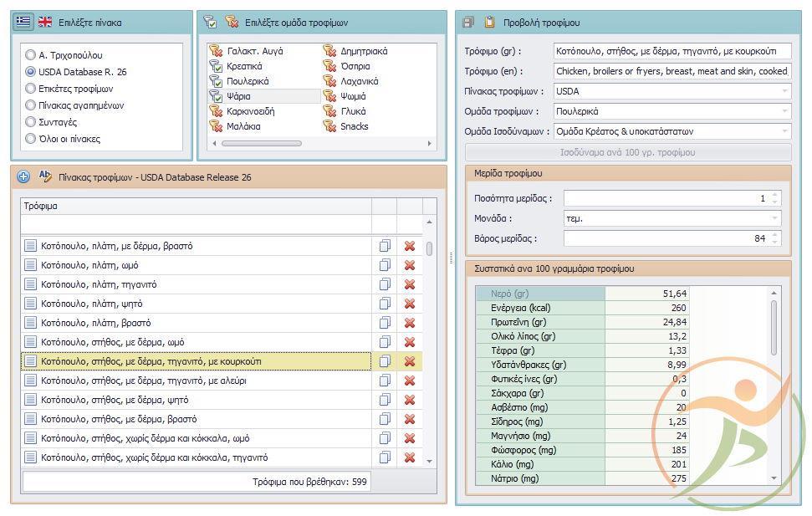Open the Ομάδα Ισοδύναμων dropdown
This screenshot has width=812, height=516.
785,131
